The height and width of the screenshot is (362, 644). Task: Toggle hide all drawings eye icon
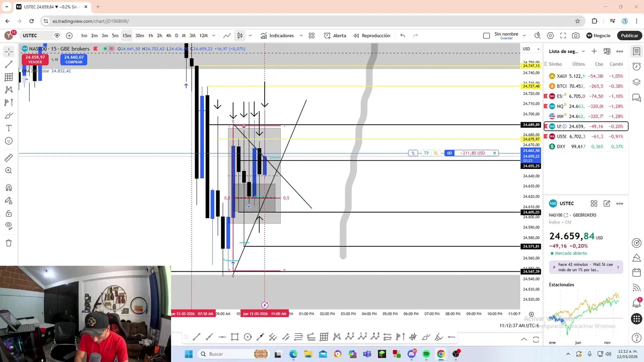[9, 226]
